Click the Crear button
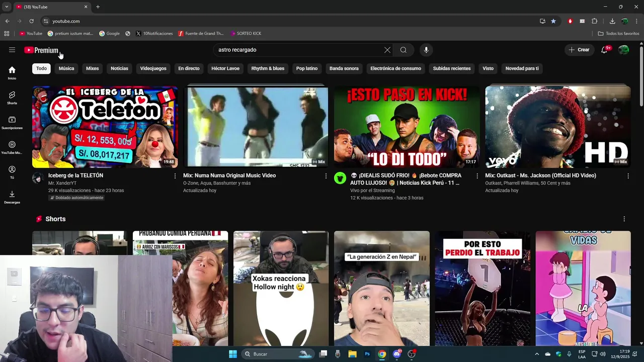 click(x=579, y=50)
